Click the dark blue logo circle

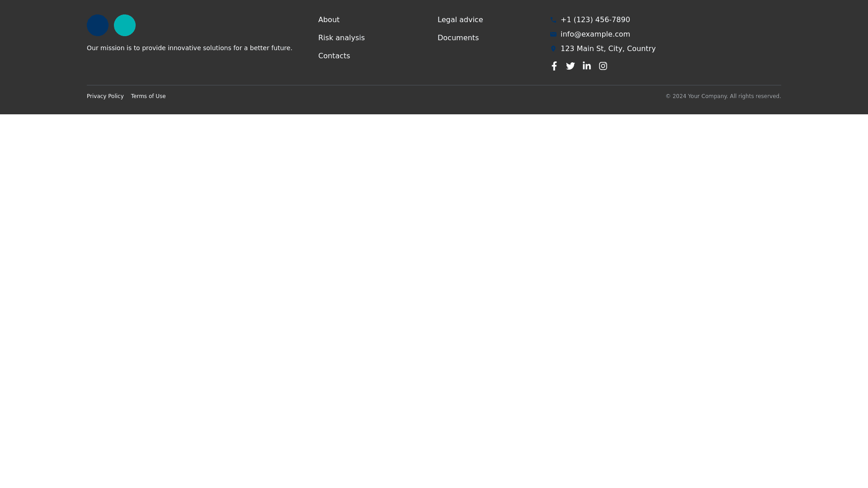(98, 25)
